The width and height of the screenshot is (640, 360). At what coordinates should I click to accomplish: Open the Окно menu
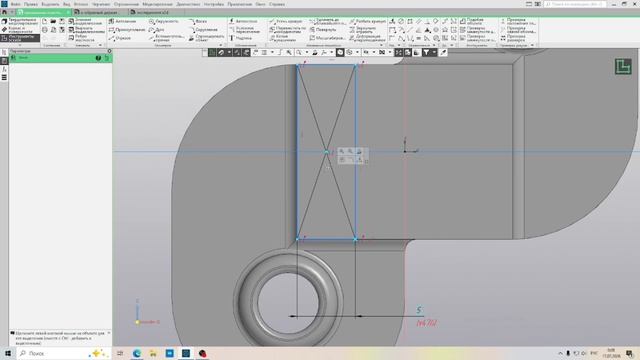click(260, 4)
